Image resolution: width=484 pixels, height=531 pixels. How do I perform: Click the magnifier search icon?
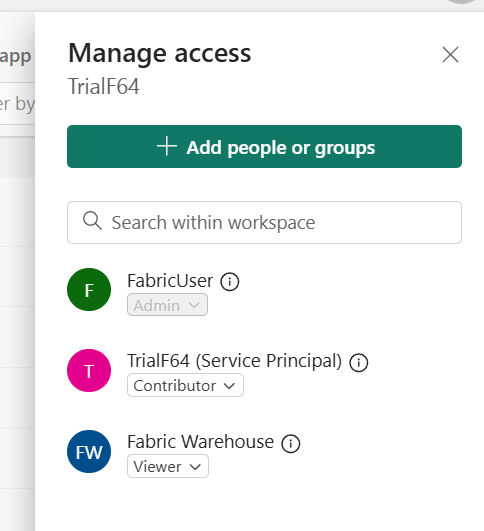tap(92, 221)
